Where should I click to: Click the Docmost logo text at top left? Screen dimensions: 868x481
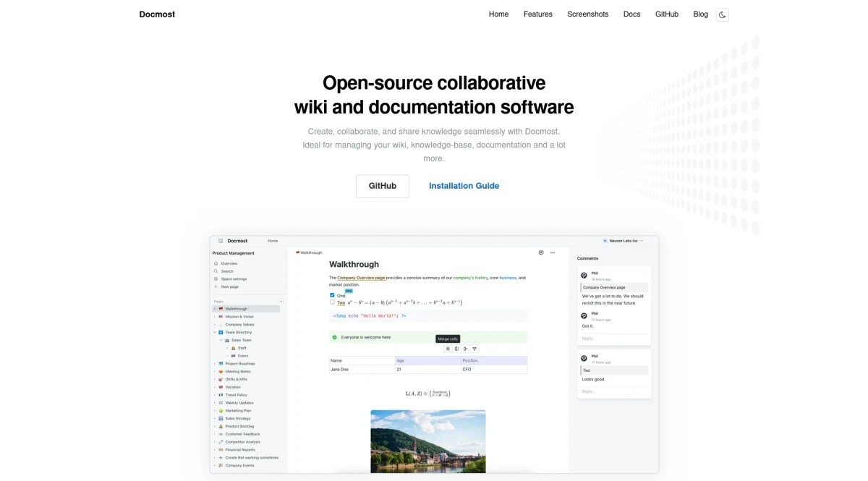(x=157, y=14)
